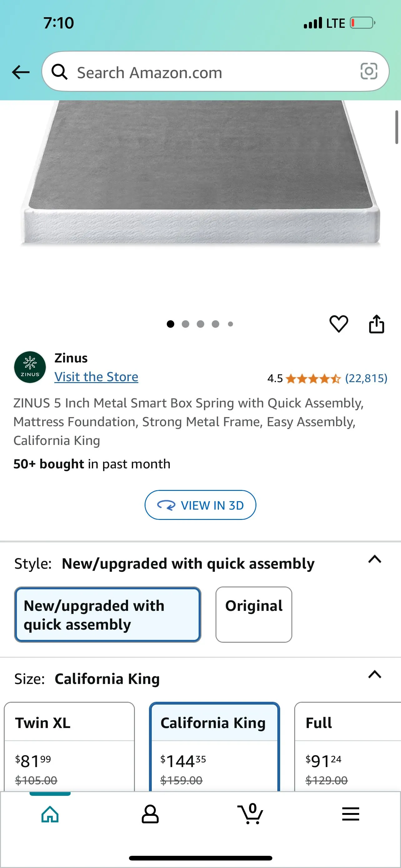Open the account profile tab
Image resolution: width=401 pixels, height=868 pixels.
(150, 814)
